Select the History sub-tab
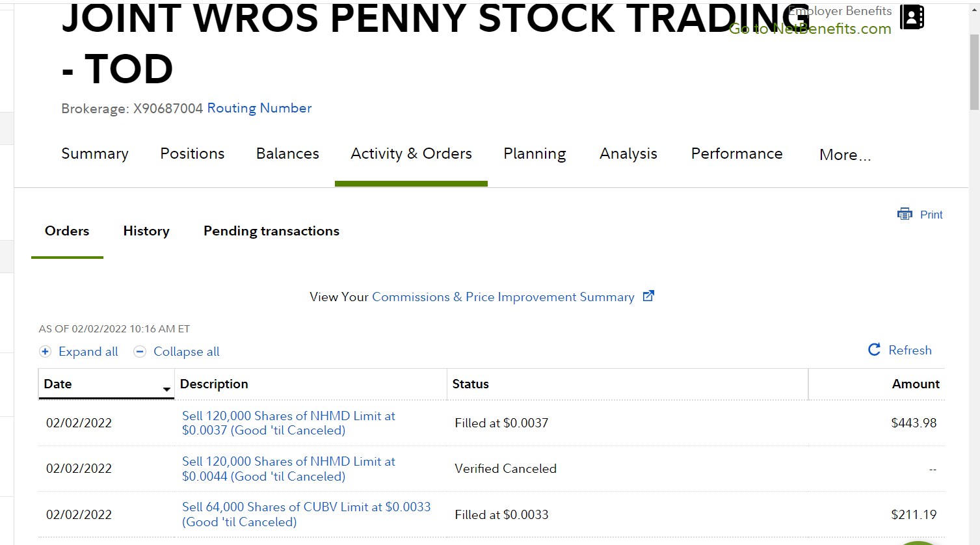The image size is (980, 545). click(146, 231)
